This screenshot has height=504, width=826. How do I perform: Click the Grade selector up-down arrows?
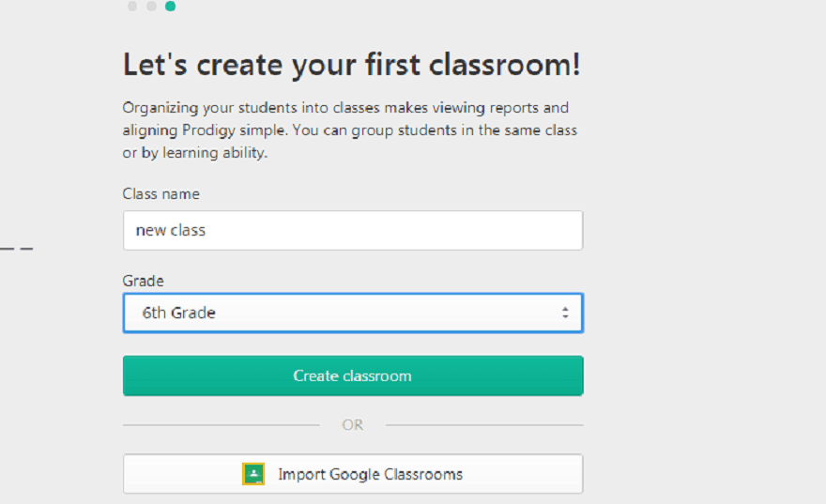pyautogui.click(x=565, y=313)
